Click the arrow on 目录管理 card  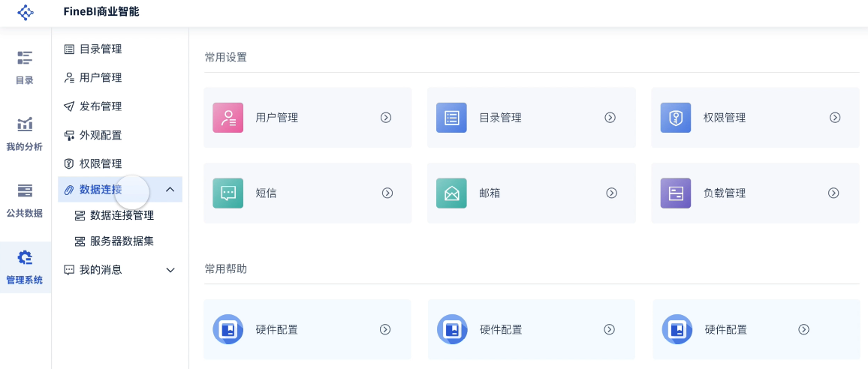(610, 118)
